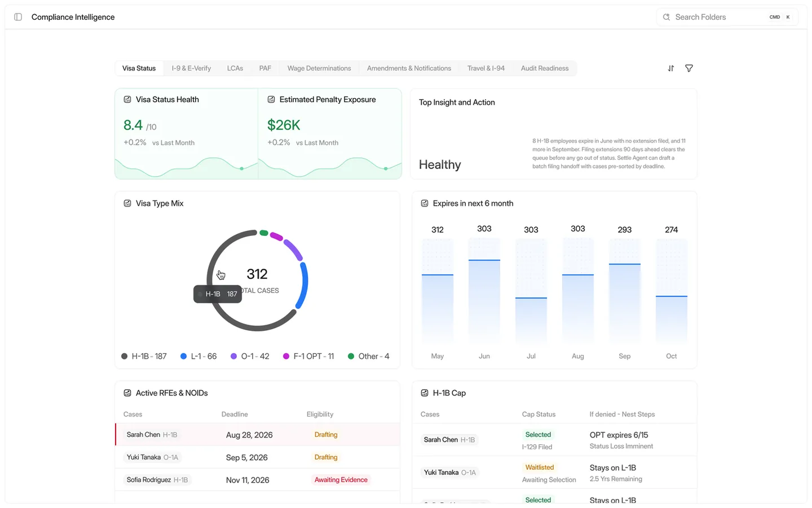The image size is (812, 508).
Task: Click the Cap Status column header
Action: pos(539,414)
